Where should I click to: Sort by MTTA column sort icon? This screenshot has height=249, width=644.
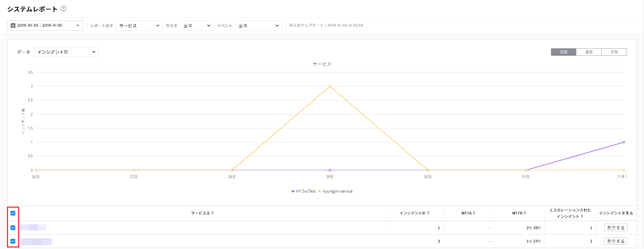pos(474,213)
